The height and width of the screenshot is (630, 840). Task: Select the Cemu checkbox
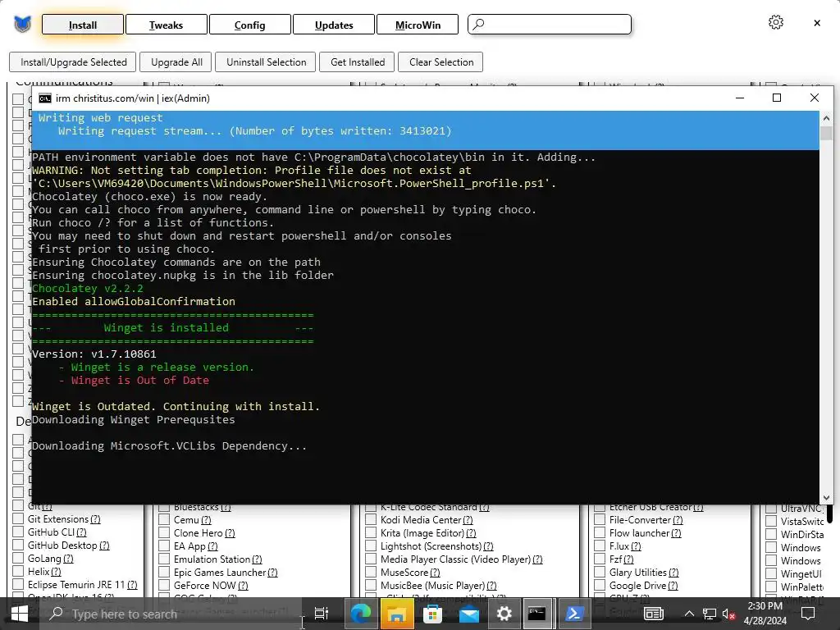(164, 519)
